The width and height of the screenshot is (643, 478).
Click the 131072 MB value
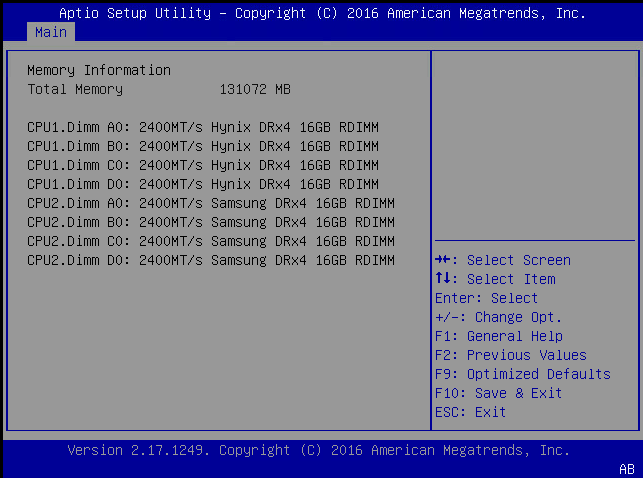pos(255,89)
